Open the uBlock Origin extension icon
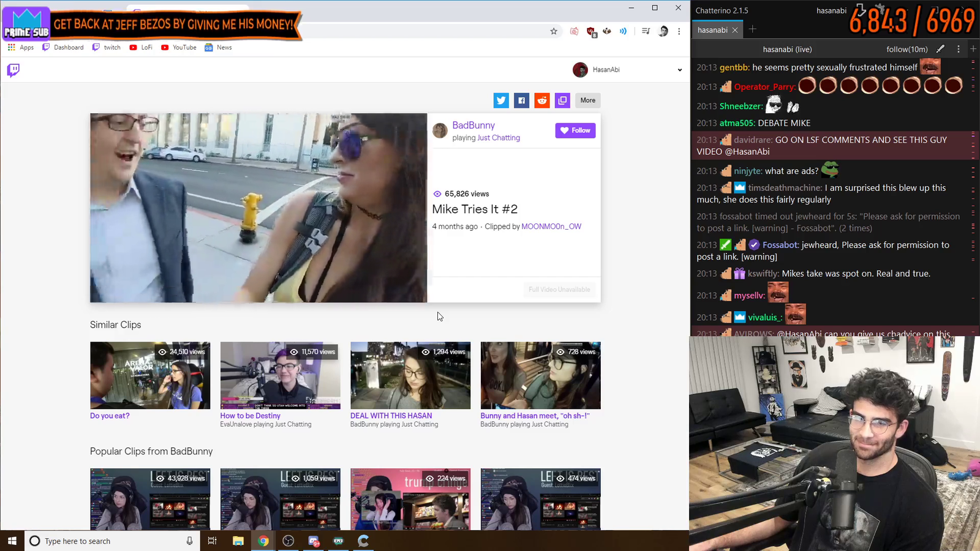980x551 pixels. coord(591,32)
